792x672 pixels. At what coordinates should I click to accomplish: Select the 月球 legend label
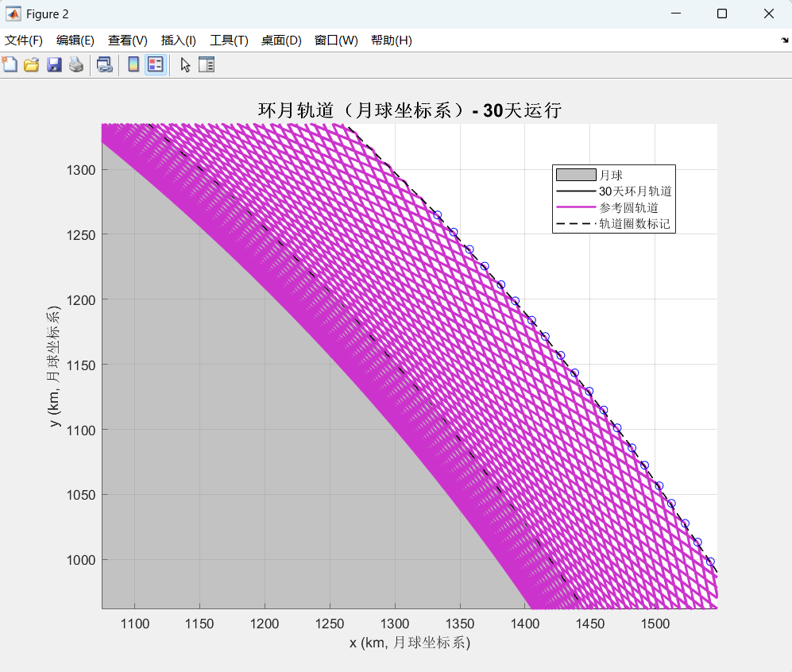point(611,175)
